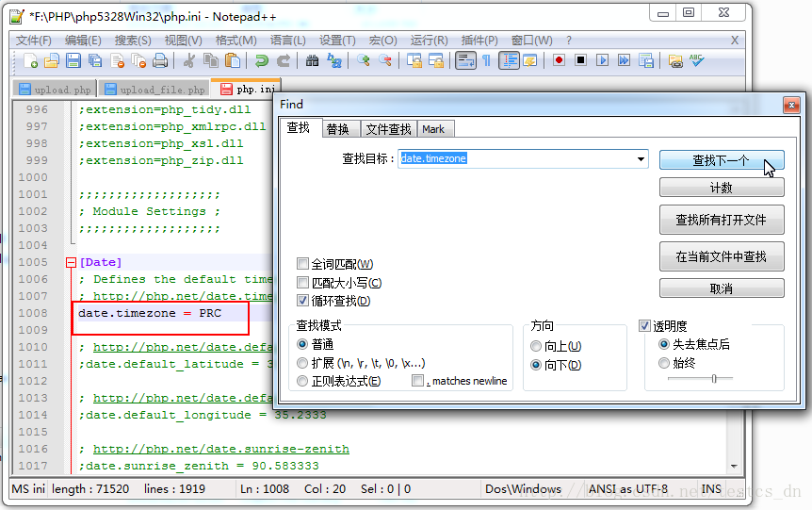Viewport: 812px width, 510px height.
Task: Select the 普通 search mode radio
Action: (x=302, y=344)
